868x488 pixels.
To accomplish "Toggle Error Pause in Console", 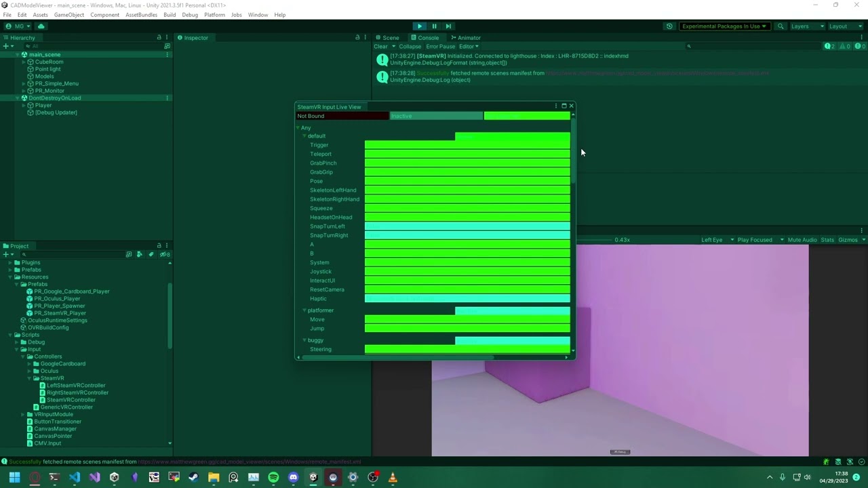I will pyautogui.click(x=440, y=47).
